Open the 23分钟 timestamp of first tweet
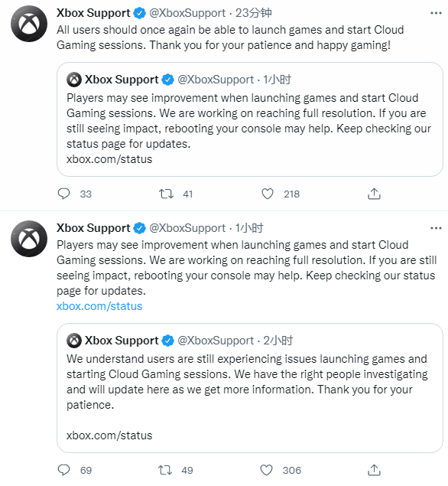448x486 pixels. click(x=254, y=13)
